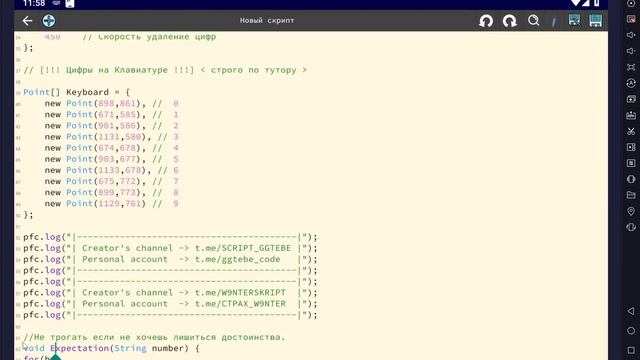Open the search magnifier tool
Viewport: 640px width, 360px height.
[533, 20]
